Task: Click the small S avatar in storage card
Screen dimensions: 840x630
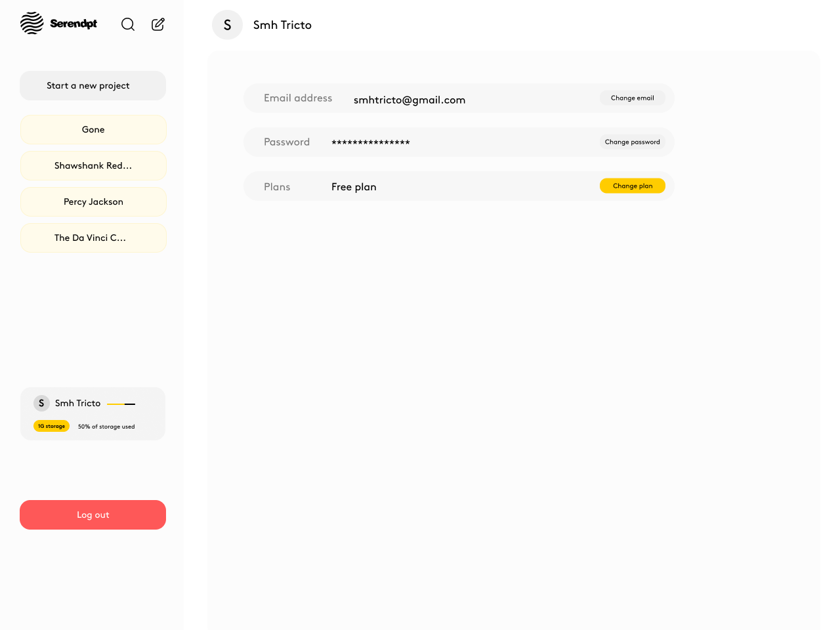Action: click(41, 403)
